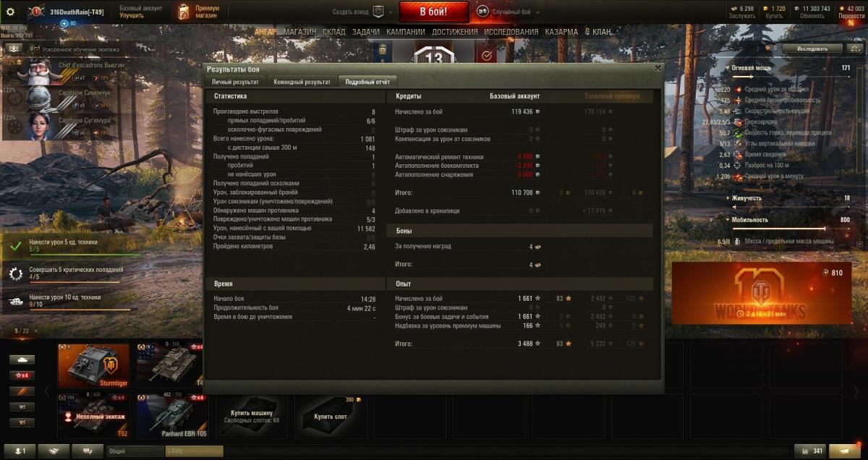Viewport: 868px width, 460px height.
Task: Start battle with В бой! button
Action: pyautogui.click(x=433, y=12)
